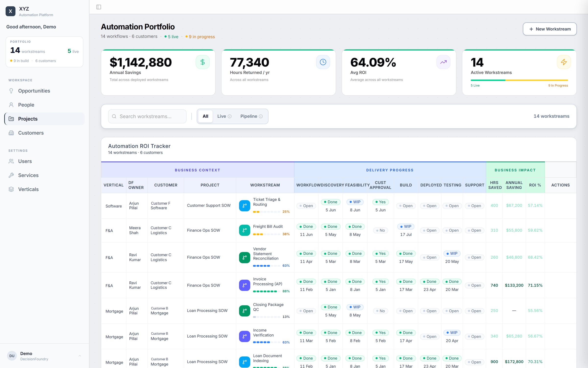Switch to the Live filter tab
This screenshot has width=588, height=368.
[224, 116]
